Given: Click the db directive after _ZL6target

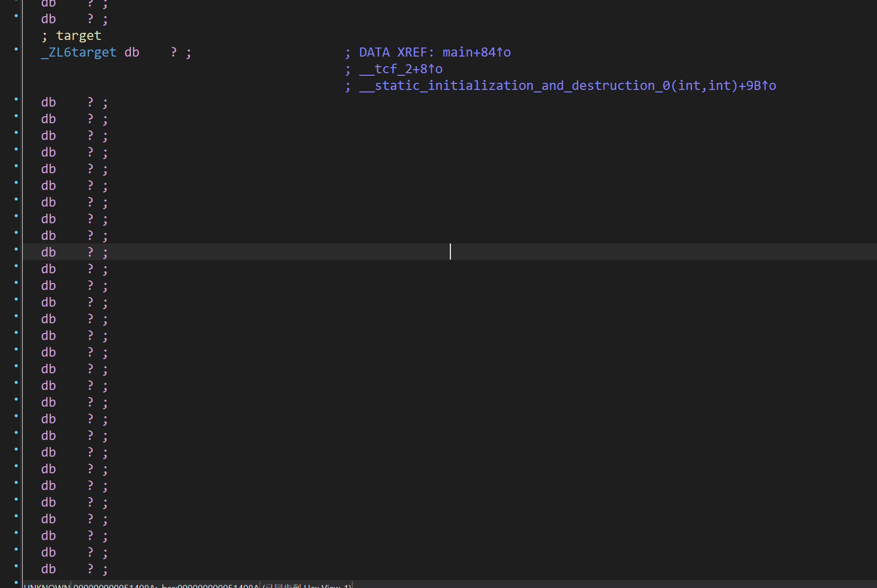Looking at the screenshot, I should pos(132,53).
